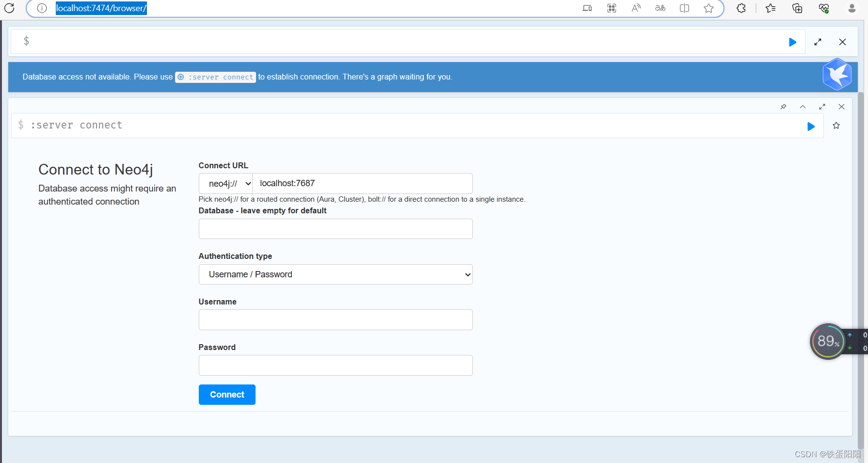Click the Password input field
Viewport: 868px width, 463px height.
(336, 366)
